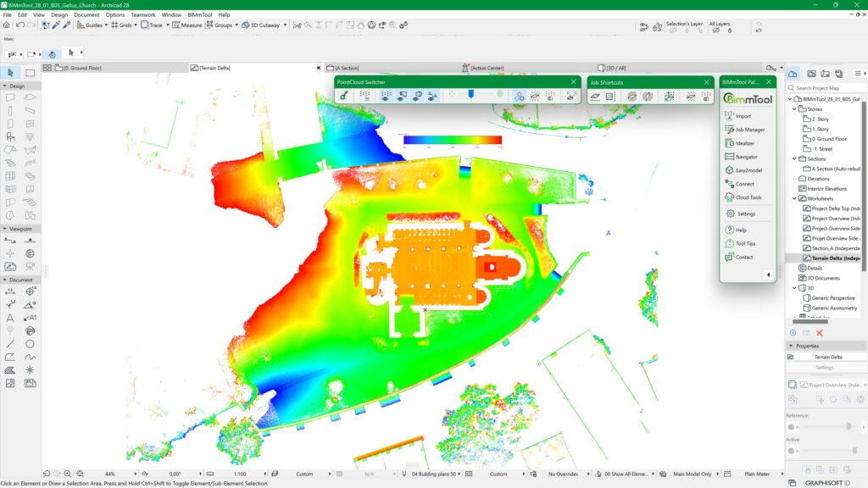Click the Easy2model icon
Screen dimensions: 868x488
click(x=729, y=170)
